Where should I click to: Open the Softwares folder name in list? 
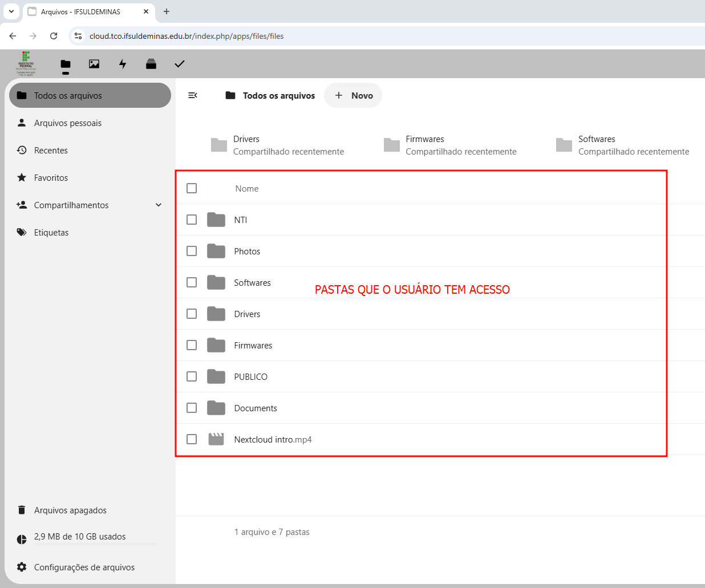(x=252, y=282)
